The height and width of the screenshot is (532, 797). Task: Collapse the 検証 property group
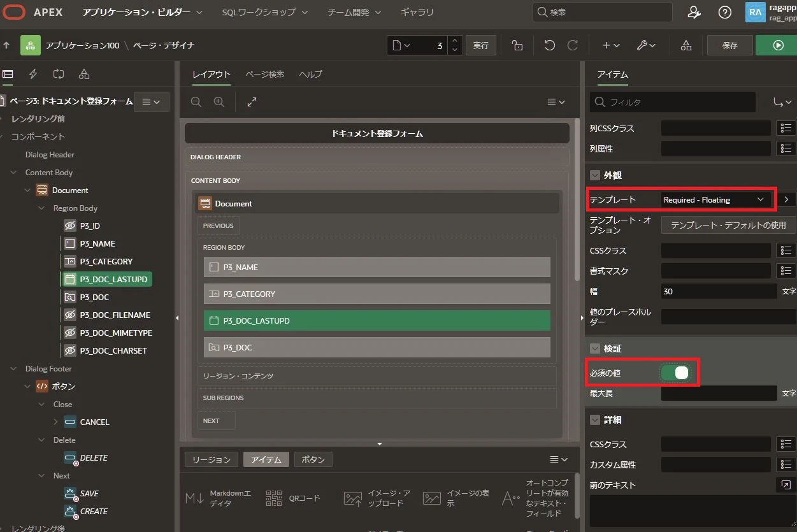pyautogui.click(x=596, y=349)
